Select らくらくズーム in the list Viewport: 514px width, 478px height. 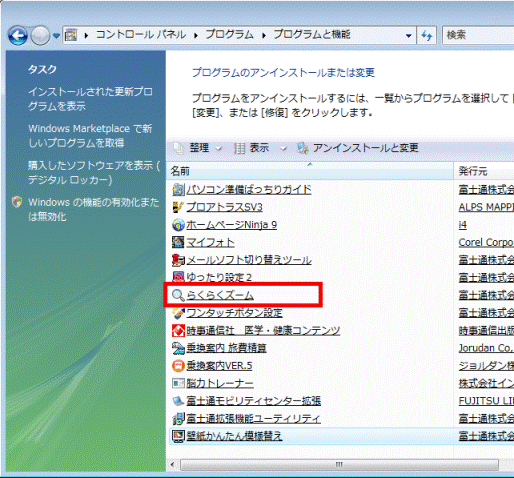tap(220, 295)
